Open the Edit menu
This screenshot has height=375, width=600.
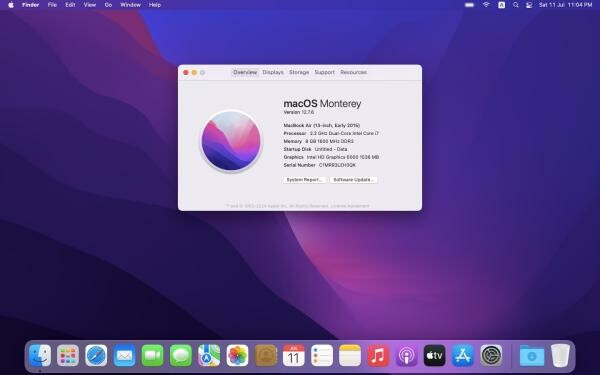point(70,5)
